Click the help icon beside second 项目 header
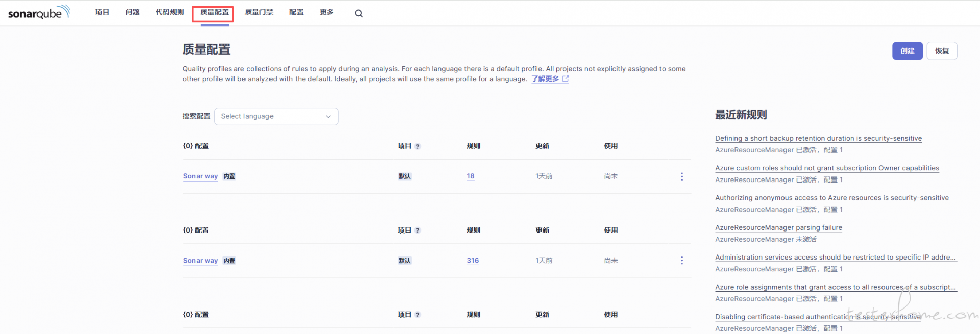Viewport: 980px width, 334px height. 418,230
